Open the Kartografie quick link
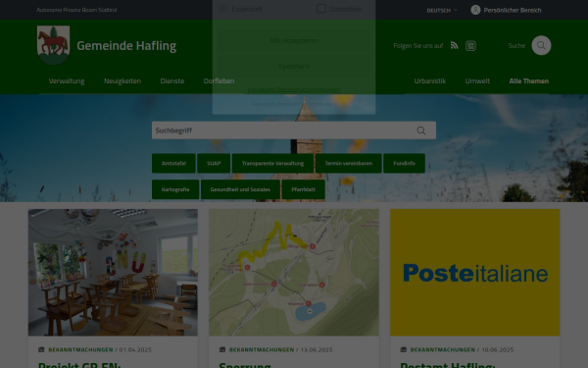 (175, 189)
